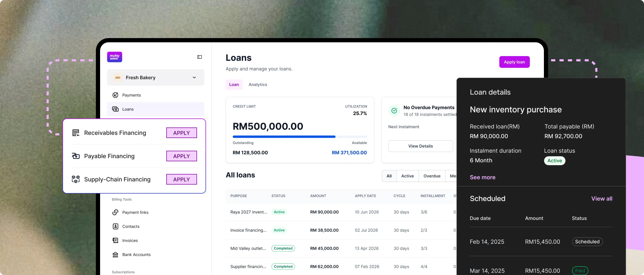Click the RM 371,500.00 available amount
Image resolution: width=644 pixels, height=275 pixels.
coord(349,153)
